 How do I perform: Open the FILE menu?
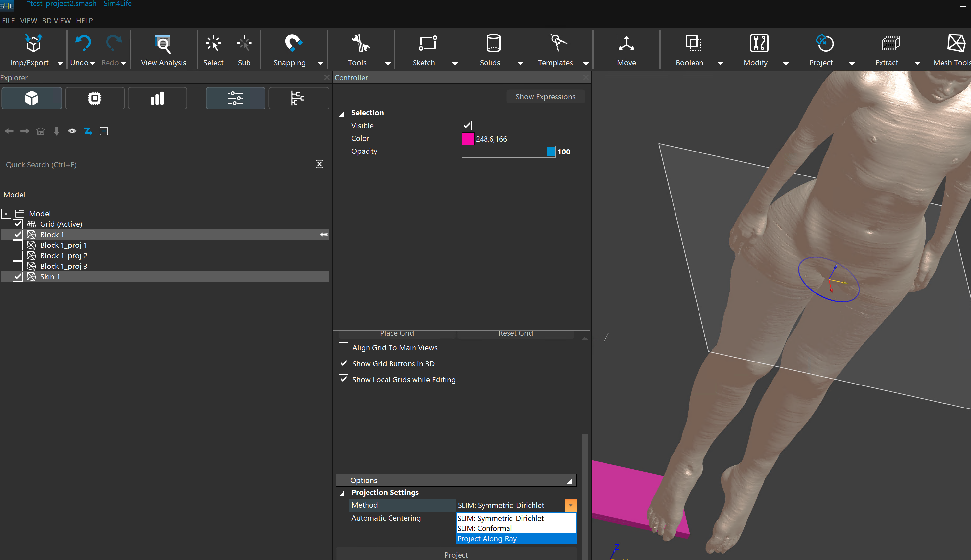[9, 21]
